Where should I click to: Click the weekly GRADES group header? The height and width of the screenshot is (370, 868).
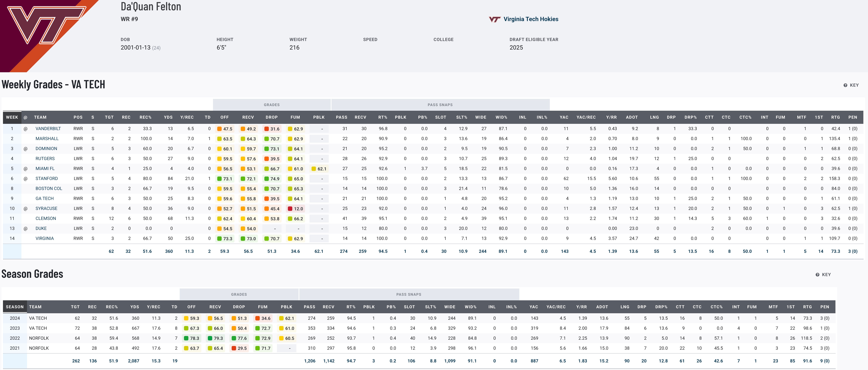pos(272,105)
